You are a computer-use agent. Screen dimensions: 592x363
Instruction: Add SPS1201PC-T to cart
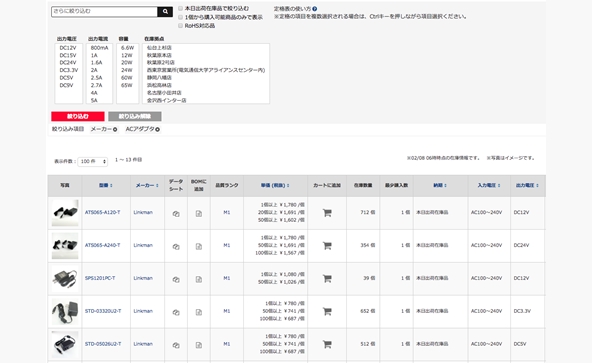pos(327,278)
